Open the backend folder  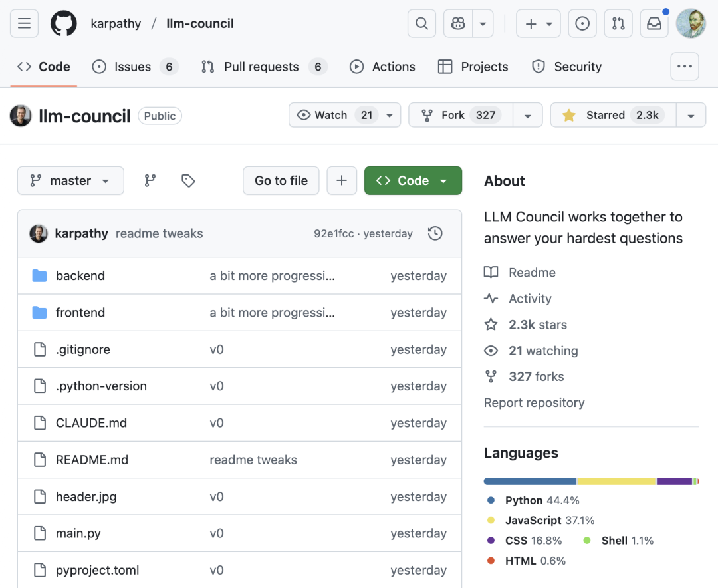click(x=80, y=276)
